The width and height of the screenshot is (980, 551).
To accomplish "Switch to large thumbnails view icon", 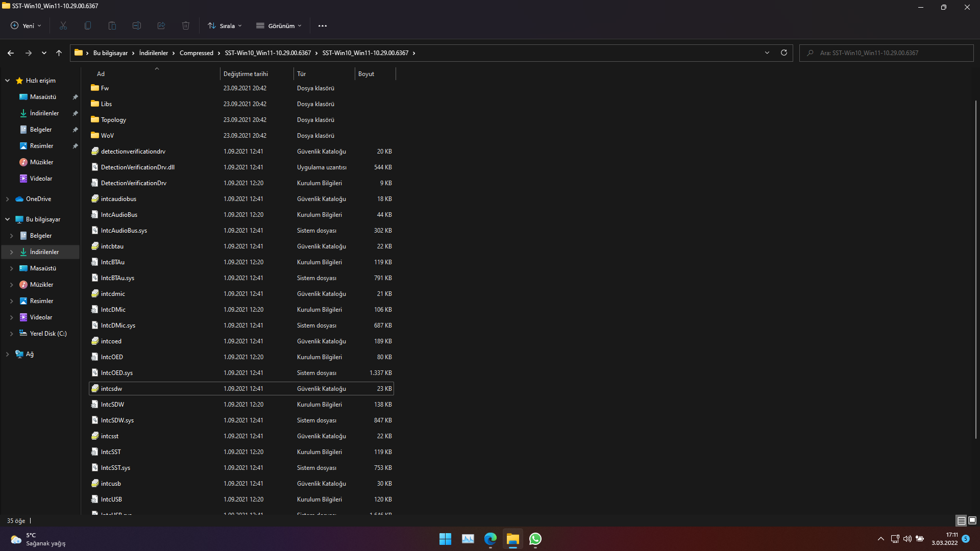I will tap(972, 520).
